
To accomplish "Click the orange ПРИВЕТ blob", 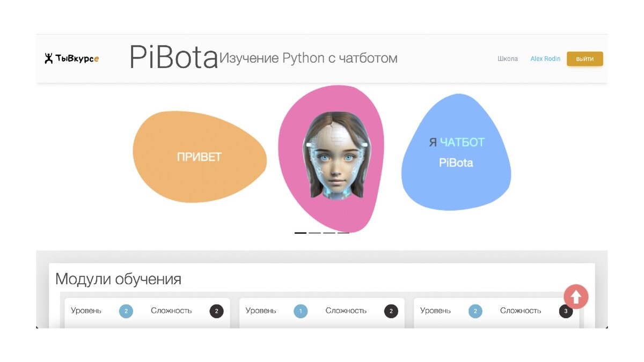I will coord(199,157).
